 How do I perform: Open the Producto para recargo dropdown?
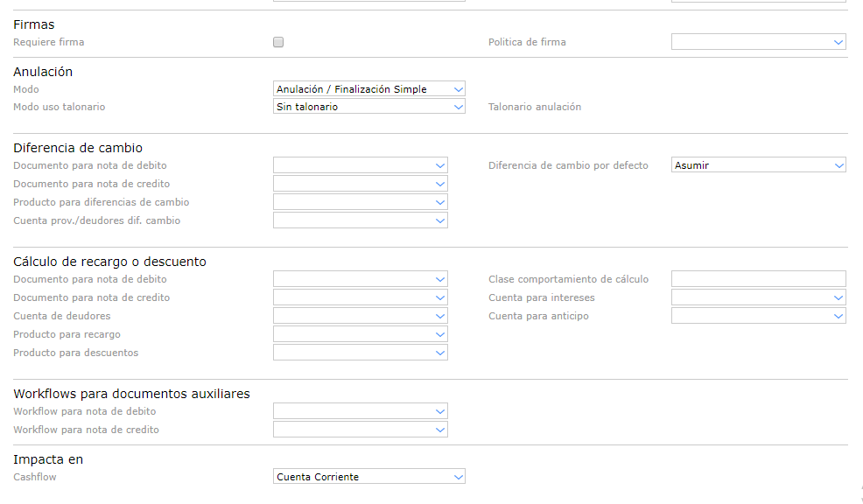[x=360, y=334]
